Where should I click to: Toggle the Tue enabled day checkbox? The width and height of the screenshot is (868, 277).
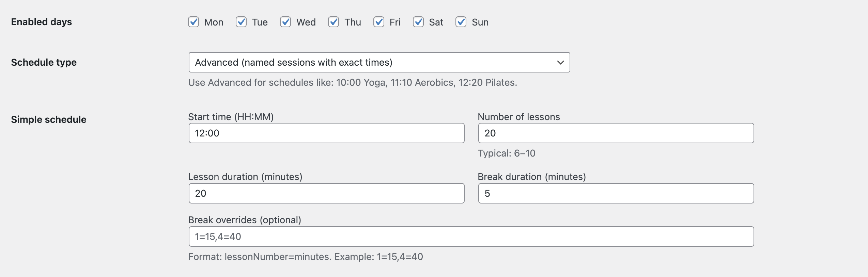[x=241, y=22]
